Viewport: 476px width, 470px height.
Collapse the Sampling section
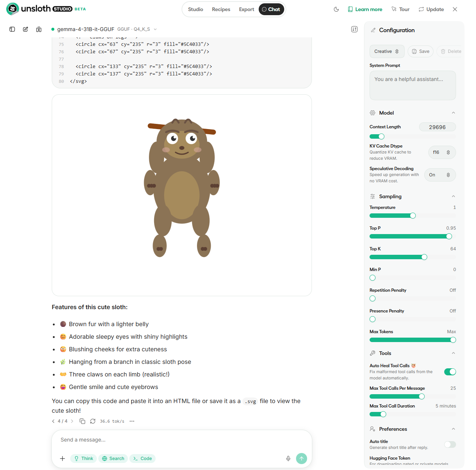(453, 196)
